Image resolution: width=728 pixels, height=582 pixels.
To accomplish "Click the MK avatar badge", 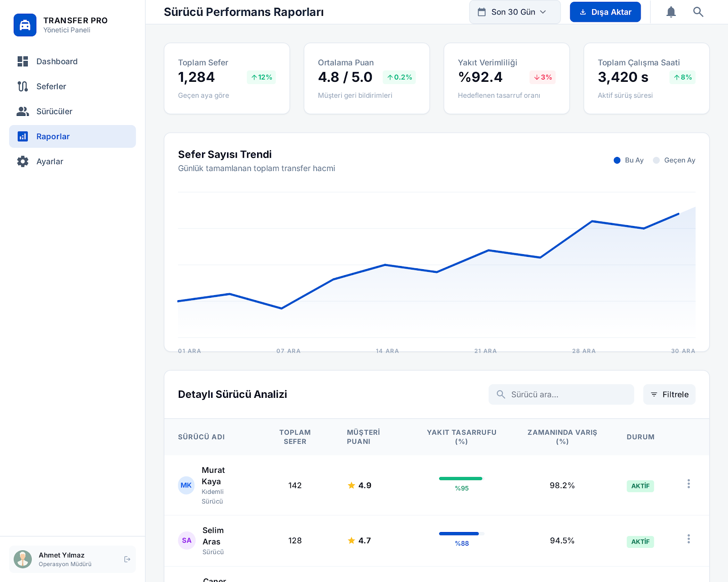I will pyautogui.click(x=186, y=485).
